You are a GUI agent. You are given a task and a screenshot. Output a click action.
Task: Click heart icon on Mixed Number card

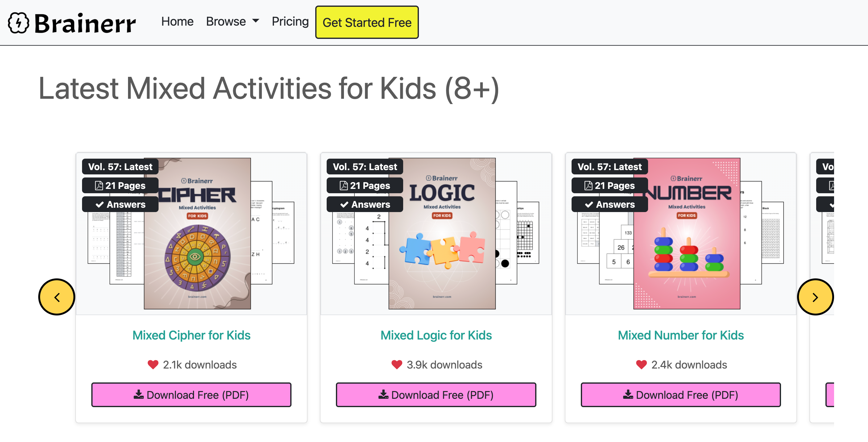point(641,365)
